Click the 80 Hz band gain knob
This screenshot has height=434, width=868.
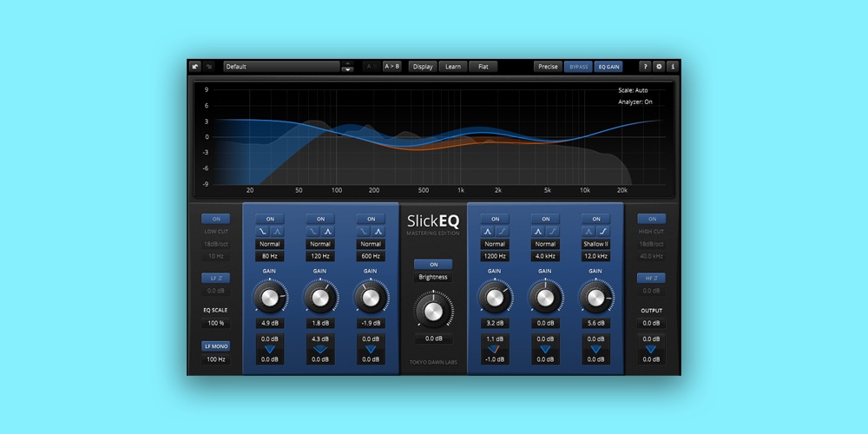point(269,298)
